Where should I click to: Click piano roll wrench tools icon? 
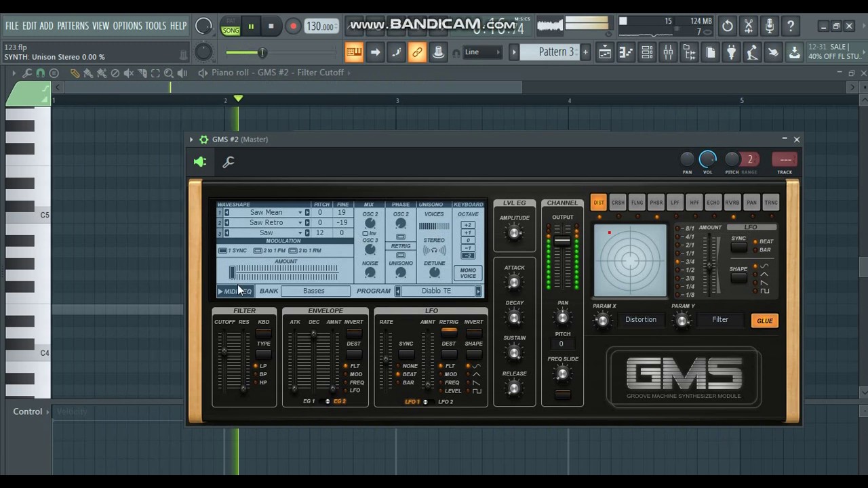[x=27, y=73]
